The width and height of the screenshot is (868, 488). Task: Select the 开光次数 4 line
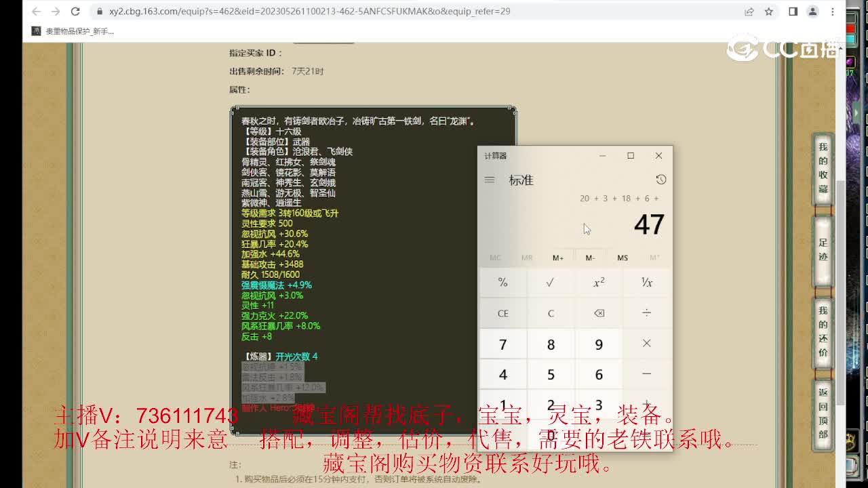[296, 357]
